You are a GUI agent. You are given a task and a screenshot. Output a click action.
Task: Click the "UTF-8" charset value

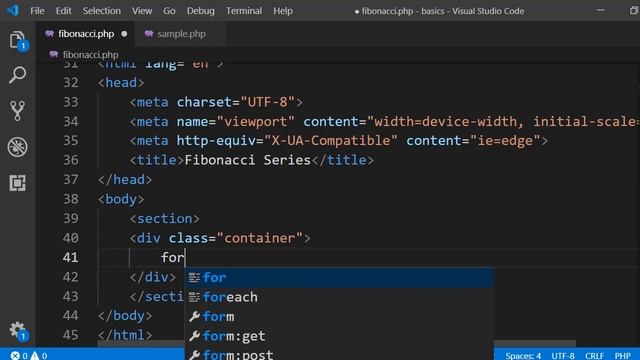(267, 102)
